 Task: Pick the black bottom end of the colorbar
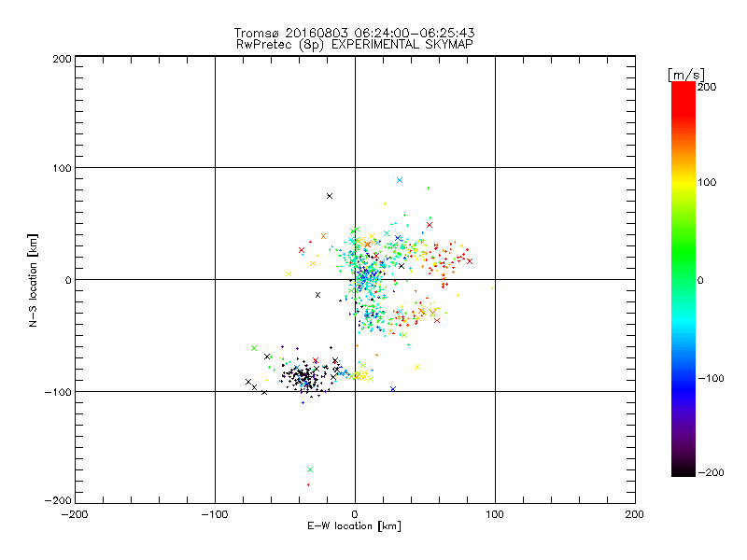click(684, 470)
